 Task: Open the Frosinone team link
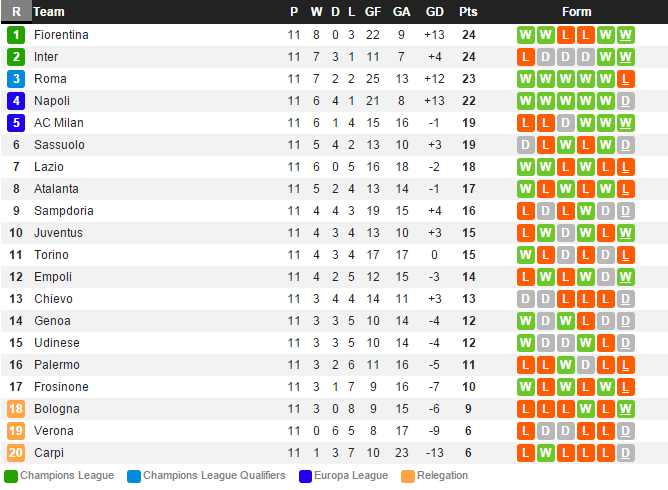click(x=61, y=387)
